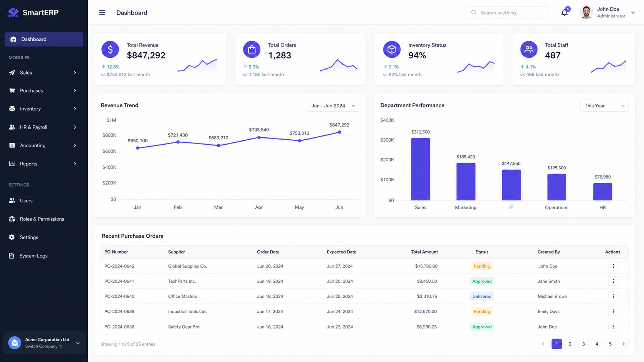The height and width of the screenshot is (362, 644).
Task: Open Roles & Permissions menu item
Action: pyautogui.click(x=42, y=219)
